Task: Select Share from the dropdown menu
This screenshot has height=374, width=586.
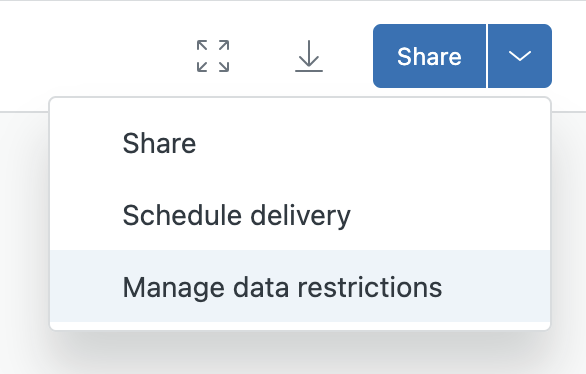Action: [x=300, y=143]
